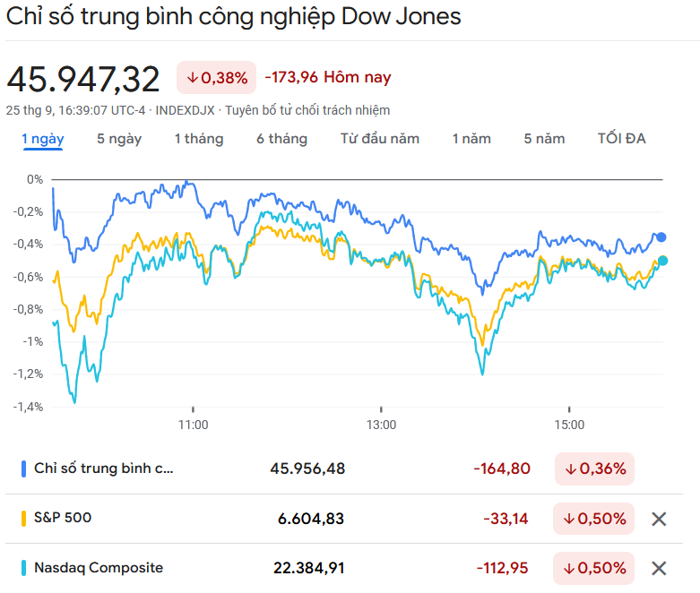Show the "6 tháng" chart range
This screenshot has width=700, height=593.
pos(281,139)
